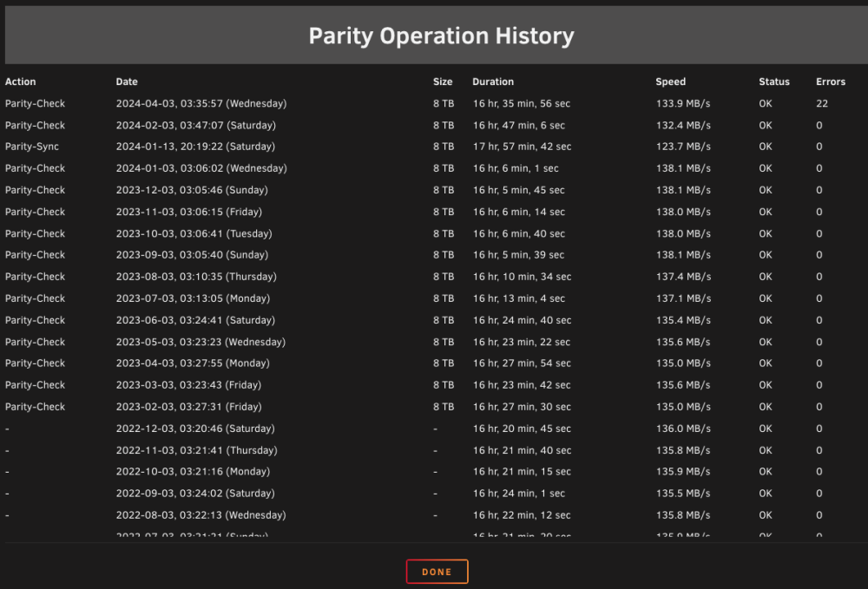Select date 2022-10-03, 03:21:16 (Monday)
This screenshot has height=589, width=868.
(x=194, y=471)
